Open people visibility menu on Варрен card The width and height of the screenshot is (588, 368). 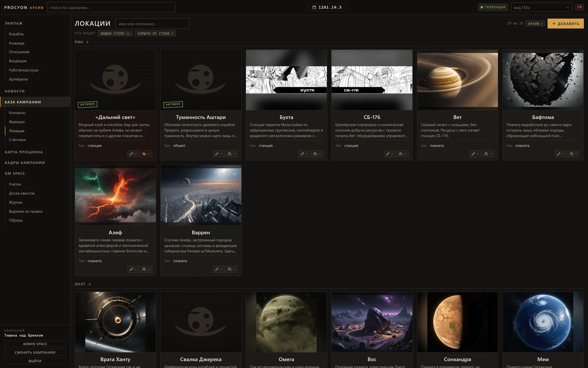[232, 269]
